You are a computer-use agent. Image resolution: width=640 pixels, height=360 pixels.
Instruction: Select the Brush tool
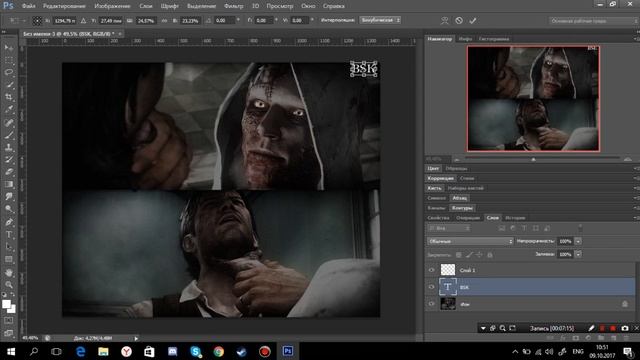9,135
